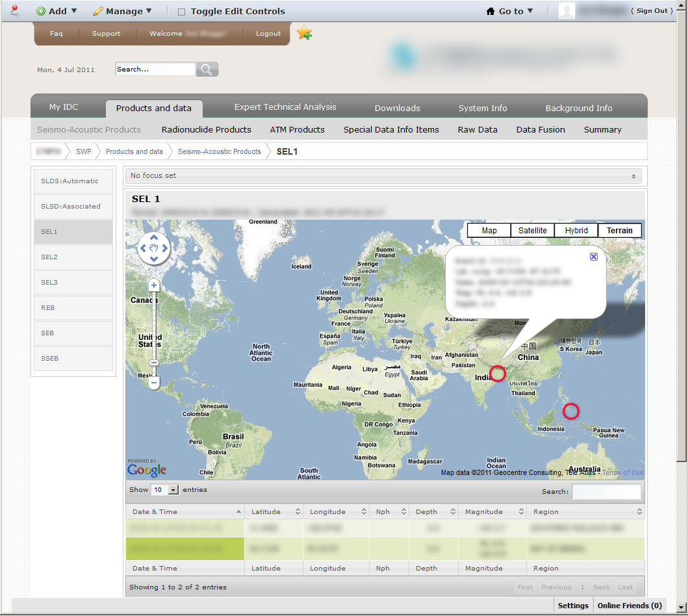Viewport: 688px width, 616px height.
Task: Sort table by Region header arrows
Action: coord(639,511)
